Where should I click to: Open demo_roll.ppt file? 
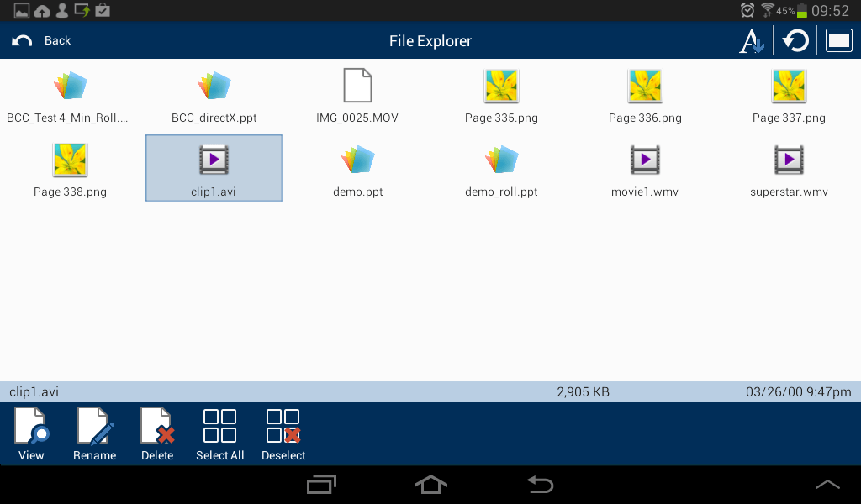pos(501,168)
